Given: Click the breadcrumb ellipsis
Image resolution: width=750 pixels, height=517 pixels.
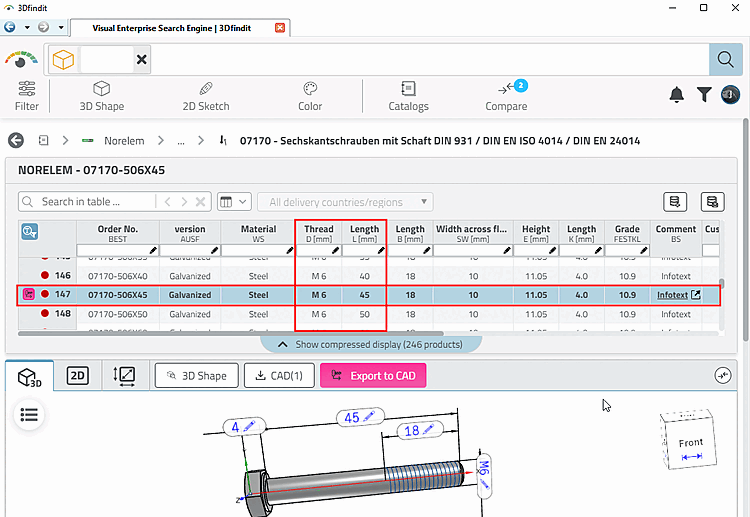Looking at the screenshot, I should 181,142.
